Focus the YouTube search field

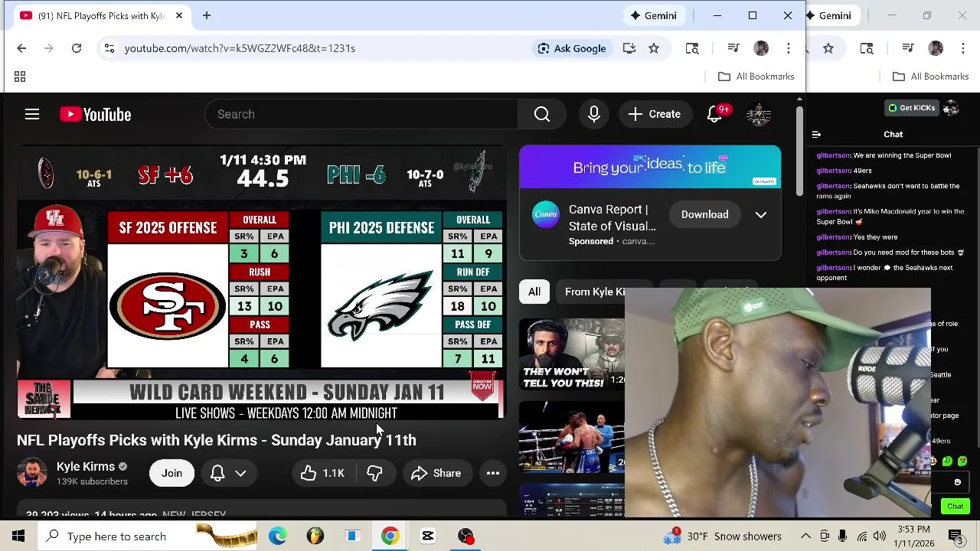[x=361, y=114]
